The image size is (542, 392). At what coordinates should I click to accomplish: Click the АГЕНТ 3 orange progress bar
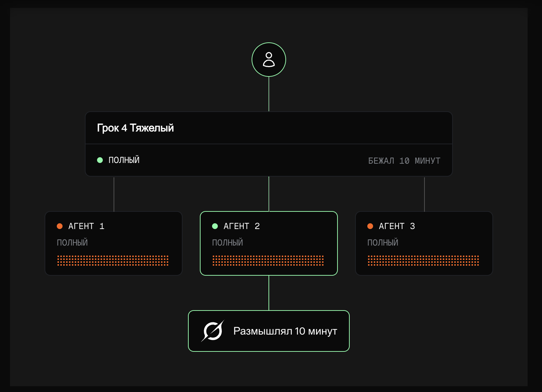(x=423, y=261)
